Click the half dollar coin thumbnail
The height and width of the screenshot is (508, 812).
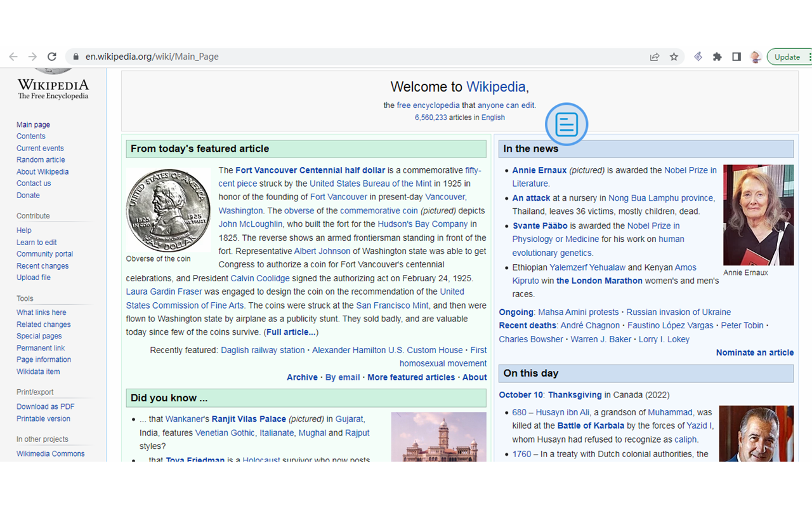click(169, 210)
